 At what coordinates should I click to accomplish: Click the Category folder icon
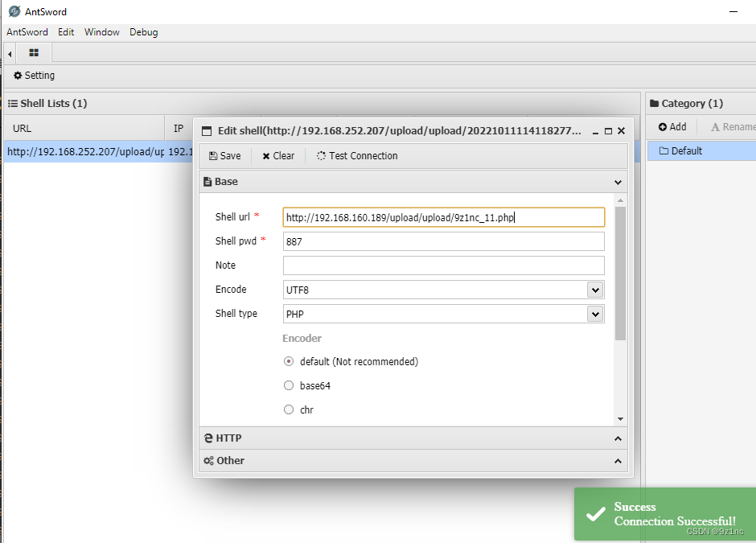coord(655,103)
